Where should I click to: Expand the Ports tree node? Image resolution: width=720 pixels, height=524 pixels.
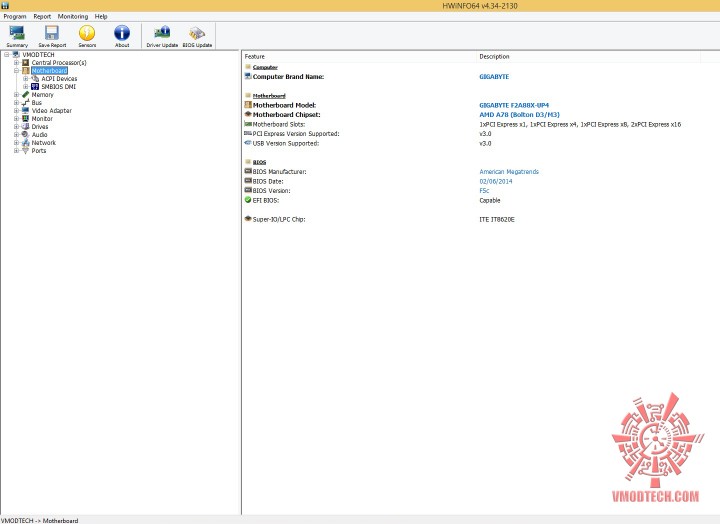click(17, 151)
